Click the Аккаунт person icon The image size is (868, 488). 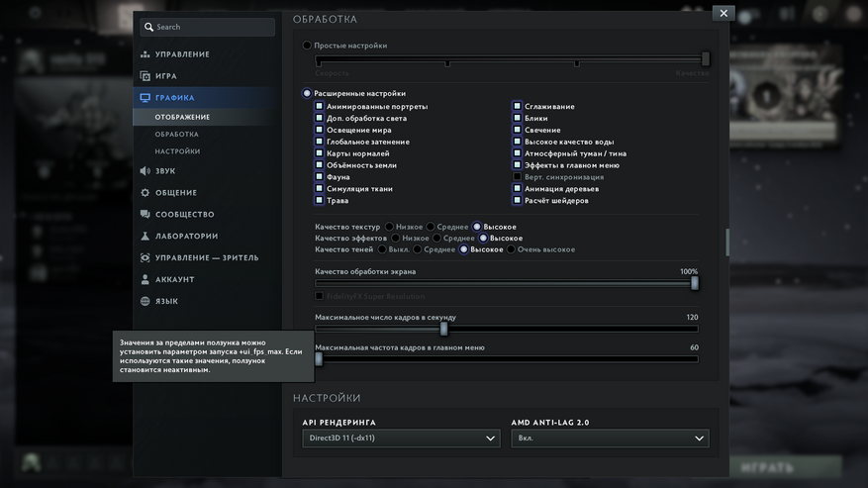(145, 280)
